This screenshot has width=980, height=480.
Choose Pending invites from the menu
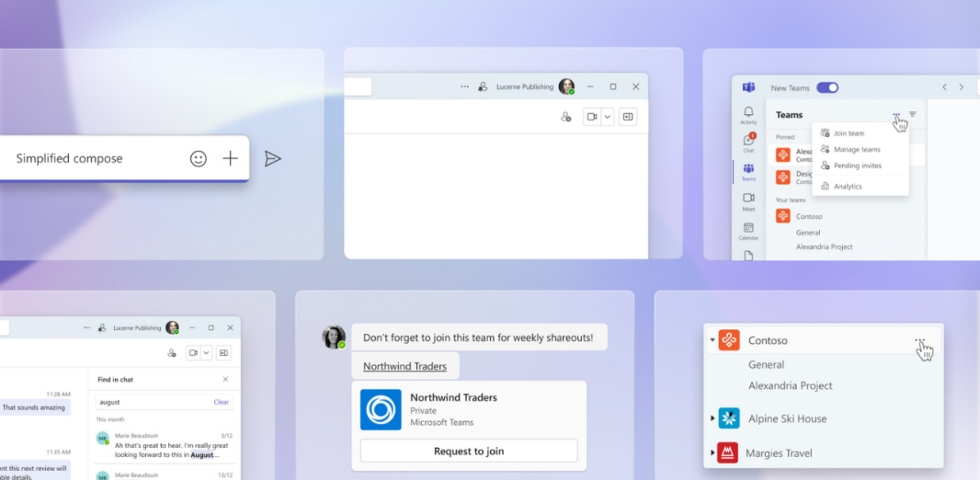point(860,166)
